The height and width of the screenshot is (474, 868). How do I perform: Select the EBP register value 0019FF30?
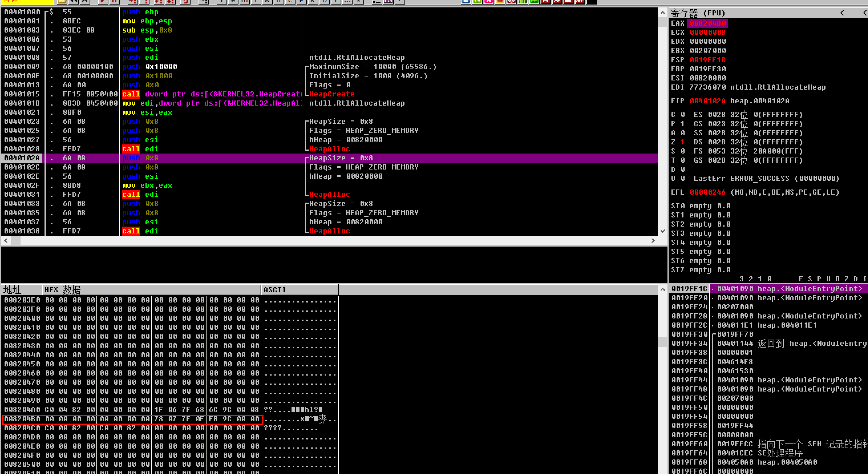click(708, 69)
